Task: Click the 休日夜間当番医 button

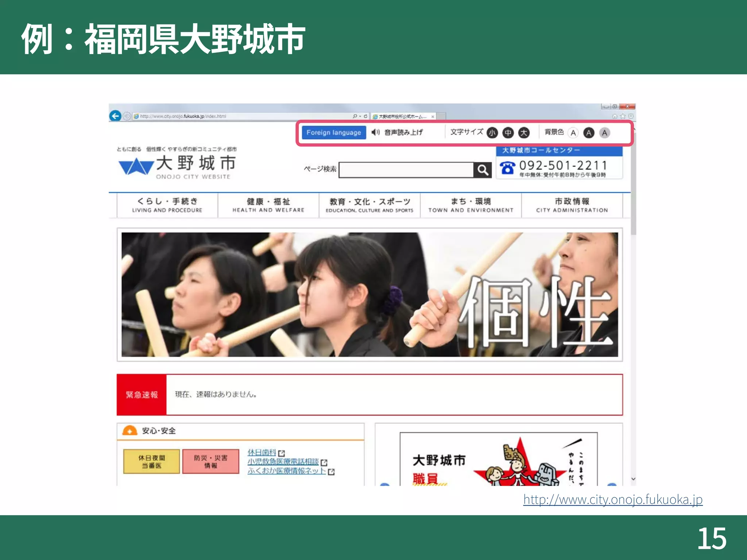Action: tap(151, 462)
